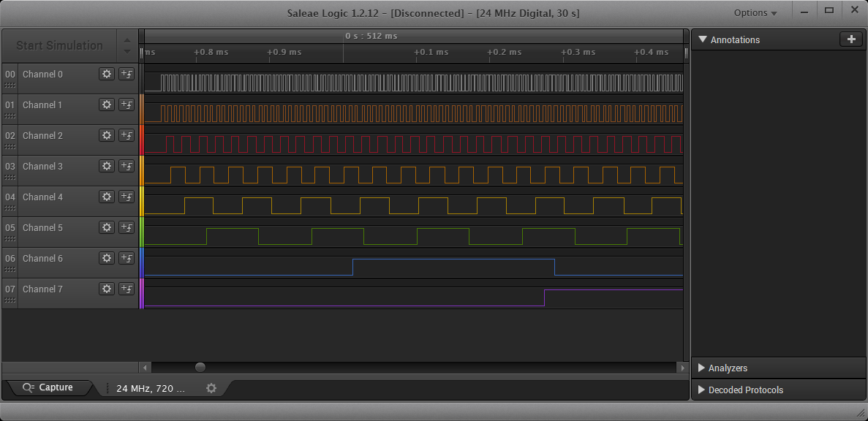Collapse the Annotations panel

click(x=703, y=39)
